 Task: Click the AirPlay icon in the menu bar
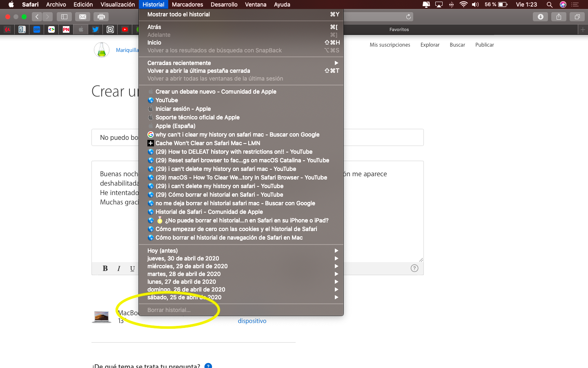click(439, 4)
